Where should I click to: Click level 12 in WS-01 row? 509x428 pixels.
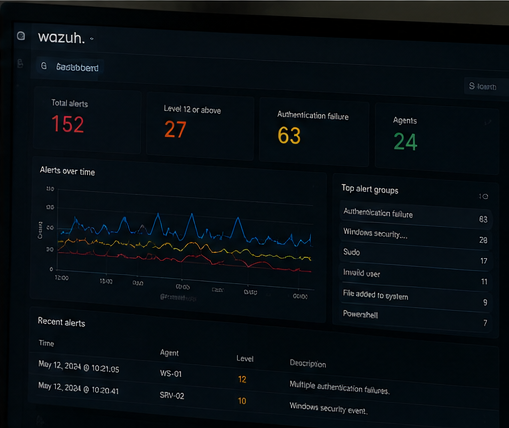[x=242, y=379]
